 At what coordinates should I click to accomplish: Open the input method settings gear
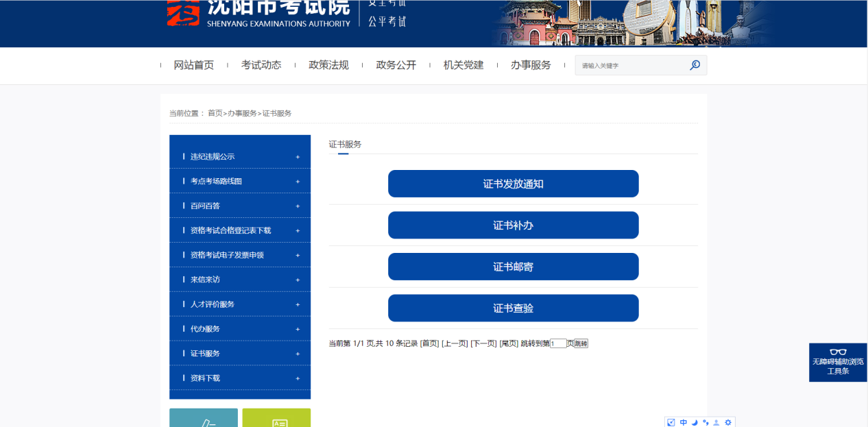click(728, 422)
